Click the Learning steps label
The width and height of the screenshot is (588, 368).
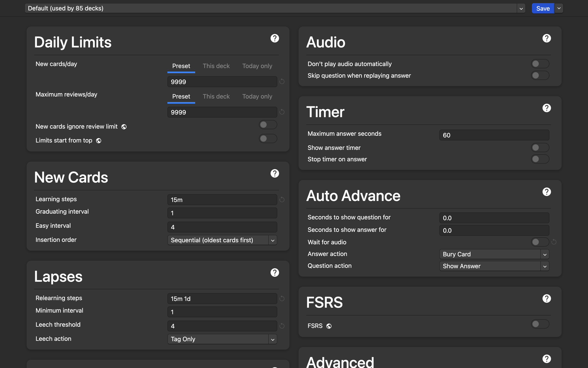(x=56, y=199)
